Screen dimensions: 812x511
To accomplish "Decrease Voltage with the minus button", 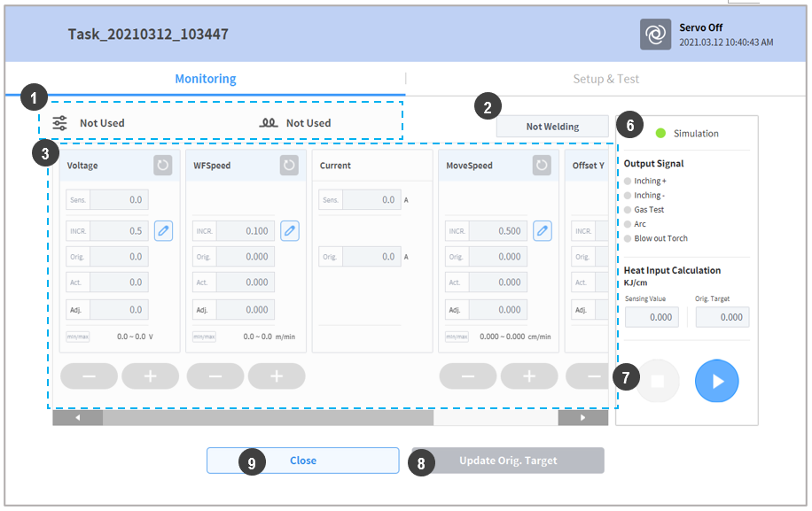I will click(x=89, y=376).
